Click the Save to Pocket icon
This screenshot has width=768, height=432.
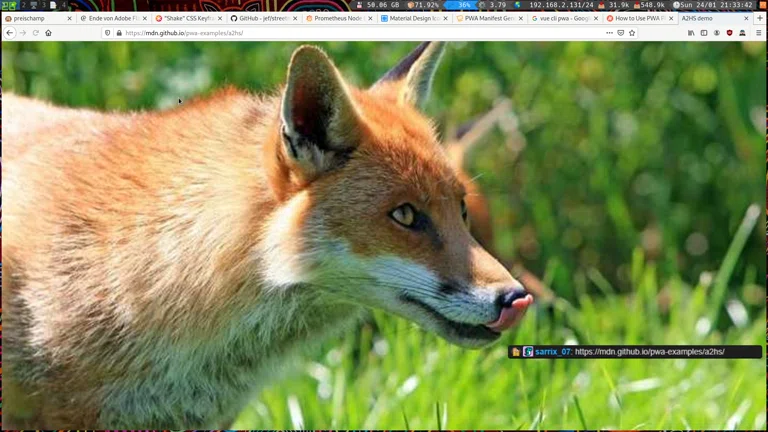(x=620, y=33)
